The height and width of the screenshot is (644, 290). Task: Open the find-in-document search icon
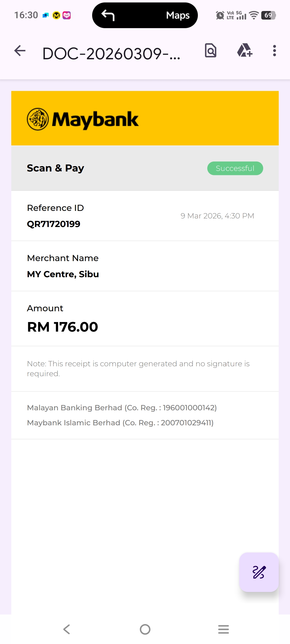coord(211,50)
